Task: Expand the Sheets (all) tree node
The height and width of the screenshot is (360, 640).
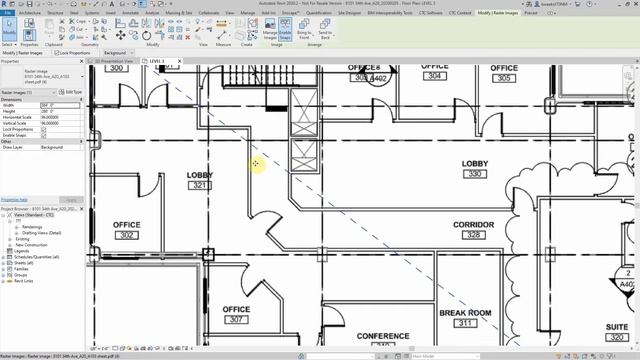Action: [x=4, y=263]
